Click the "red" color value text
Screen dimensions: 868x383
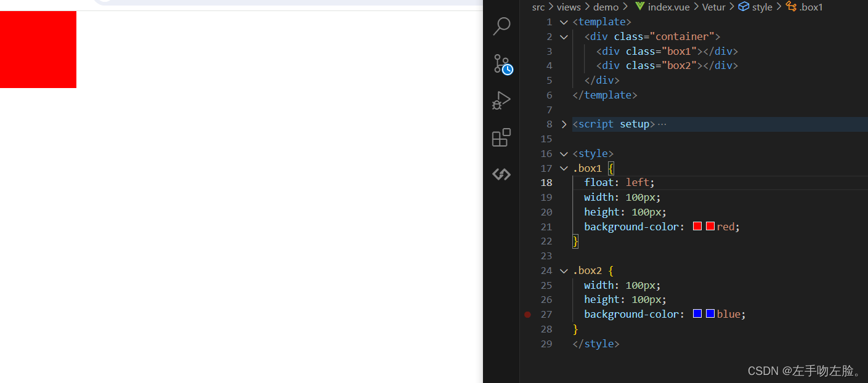tap(725, 227)
